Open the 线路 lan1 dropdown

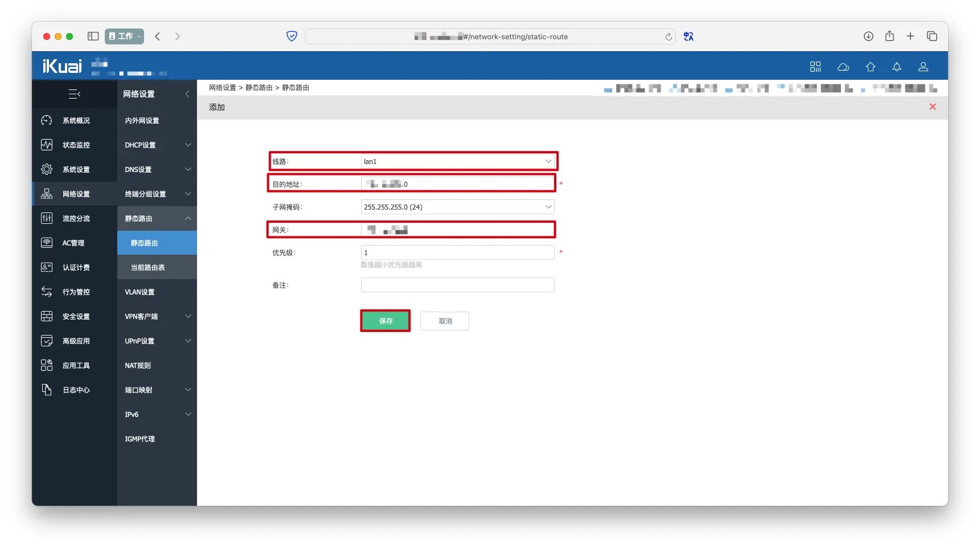pos(457,162)
